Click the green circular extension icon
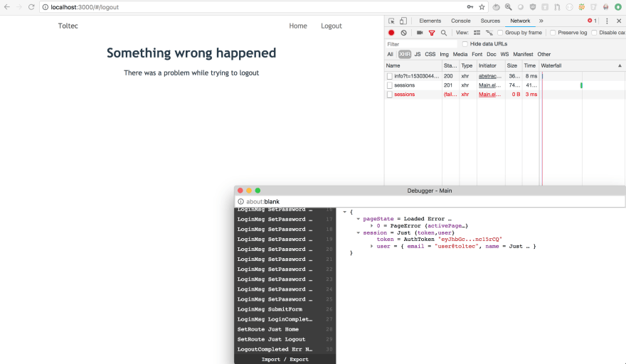The height and width of the screenshot is (364, 626). (618, 7)
